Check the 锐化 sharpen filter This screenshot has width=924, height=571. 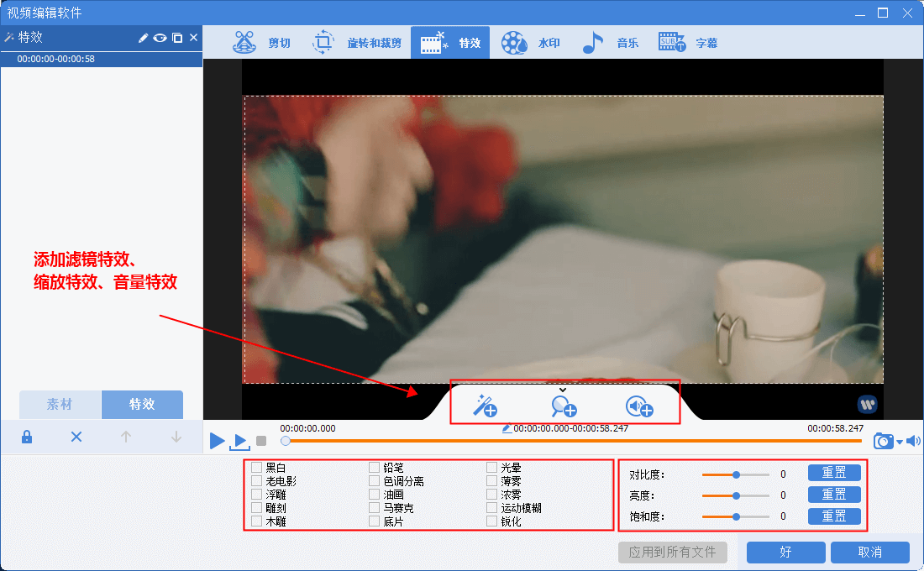(x=492, y=521)
